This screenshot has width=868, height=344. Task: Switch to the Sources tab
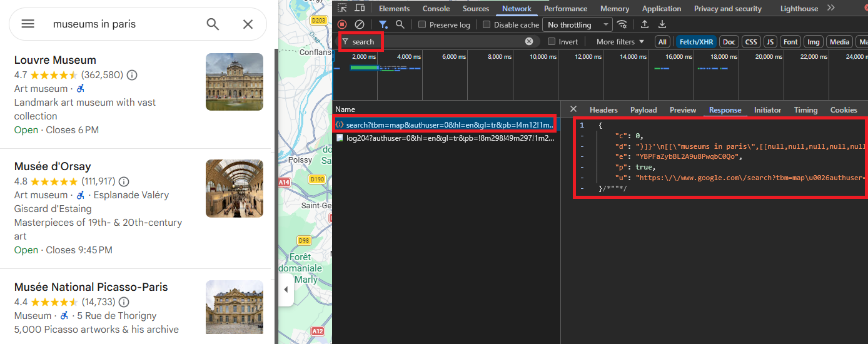(x=476, y=9)
